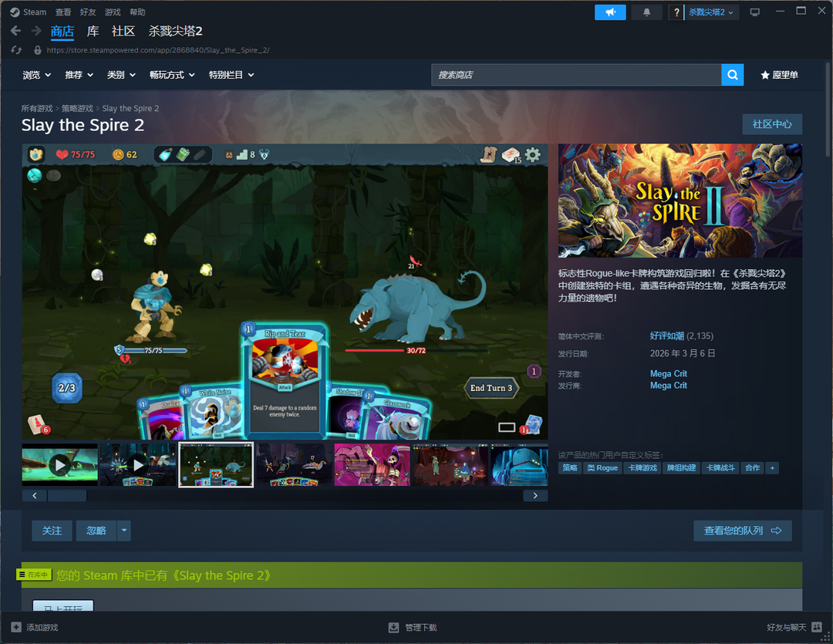The height and width of the screenshot is (644, 833).
Task: Click the announcements megaphone icon
Action: pos(610,12)
